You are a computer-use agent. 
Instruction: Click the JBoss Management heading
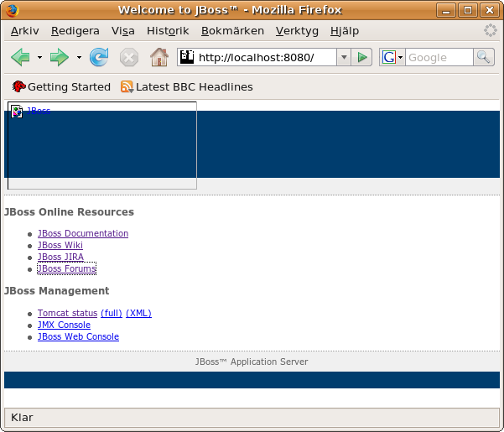56,290
